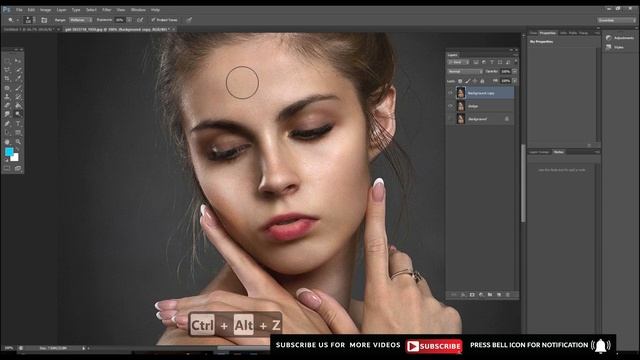The image size is (640, 360).
Task: Add a layer mask in Layers panel
Action: (x=472, y=294)
